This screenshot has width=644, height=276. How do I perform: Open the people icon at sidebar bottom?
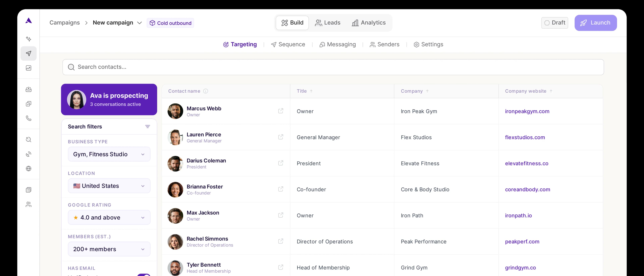[x=29, y=204]
